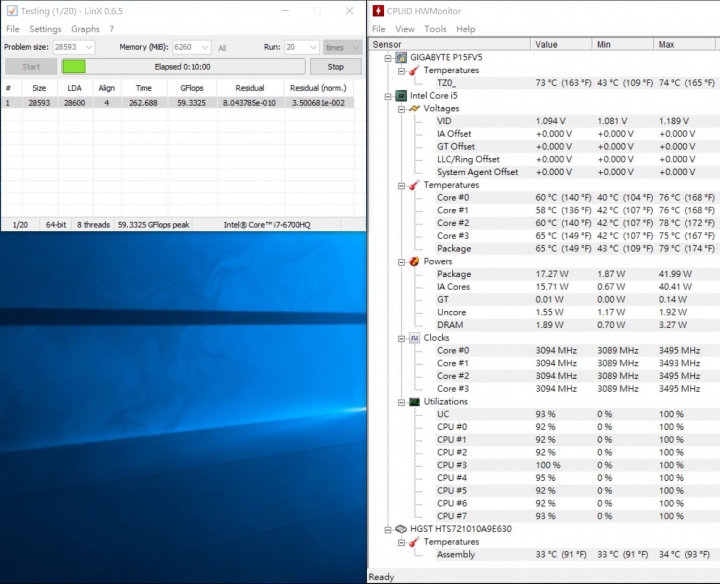Viewport: 720px width, 584px height.
Task: Collapse the Utilizations node
Action: (401, 402)
